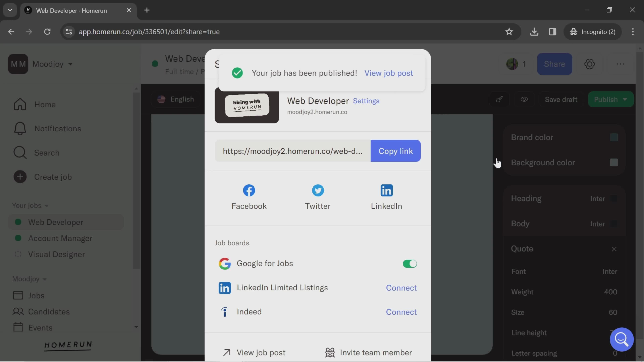Viewport: 644px width, 362px height.
Task: Collapse the Your jobs section
Action: 30,205
